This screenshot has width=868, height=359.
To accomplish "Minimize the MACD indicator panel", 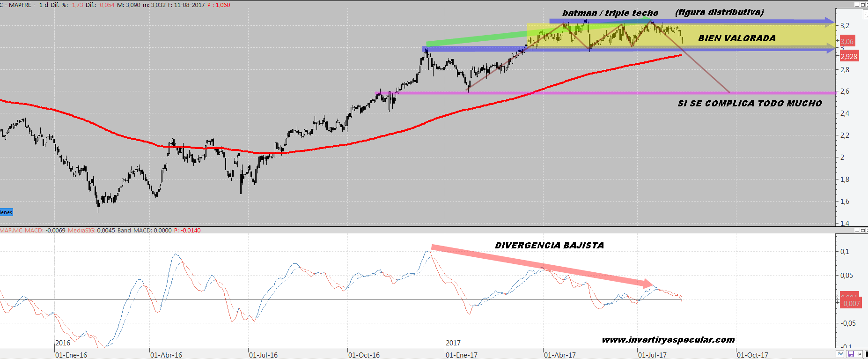I will click(858, 230).
